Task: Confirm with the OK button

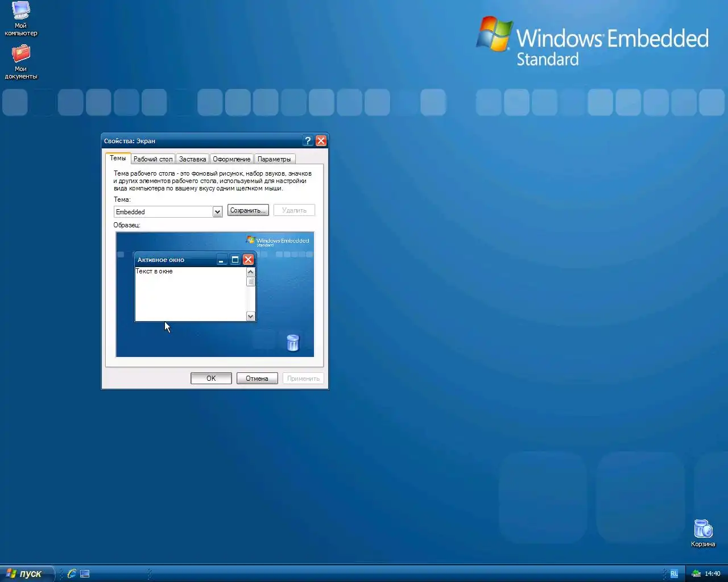Action: coord(211,379)
